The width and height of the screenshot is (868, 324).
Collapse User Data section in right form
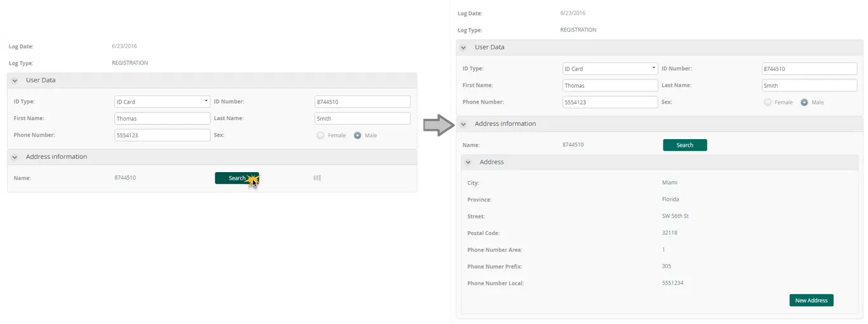pyautogui.click(x=463, y=48)
